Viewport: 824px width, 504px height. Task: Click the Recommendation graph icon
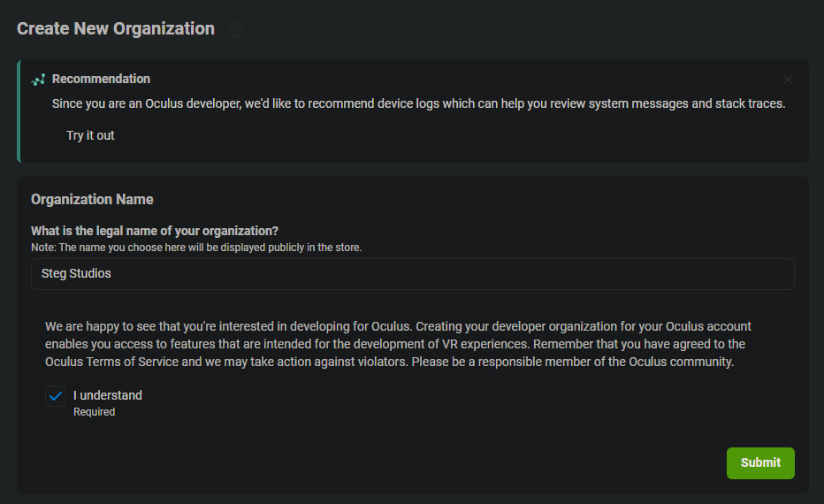[x=38, y=80]
